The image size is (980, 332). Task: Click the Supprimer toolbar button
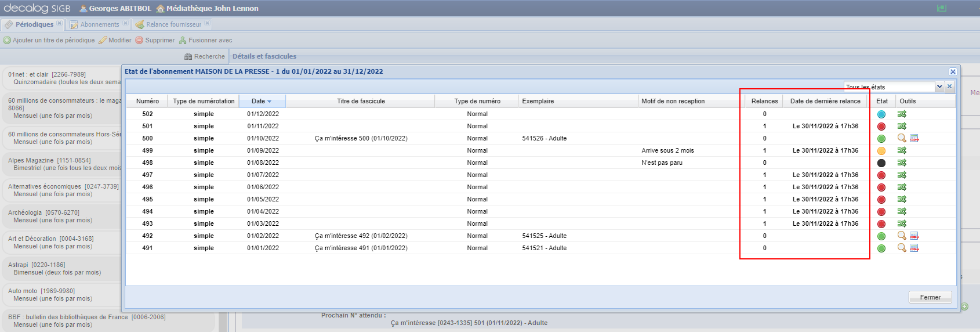155,40
